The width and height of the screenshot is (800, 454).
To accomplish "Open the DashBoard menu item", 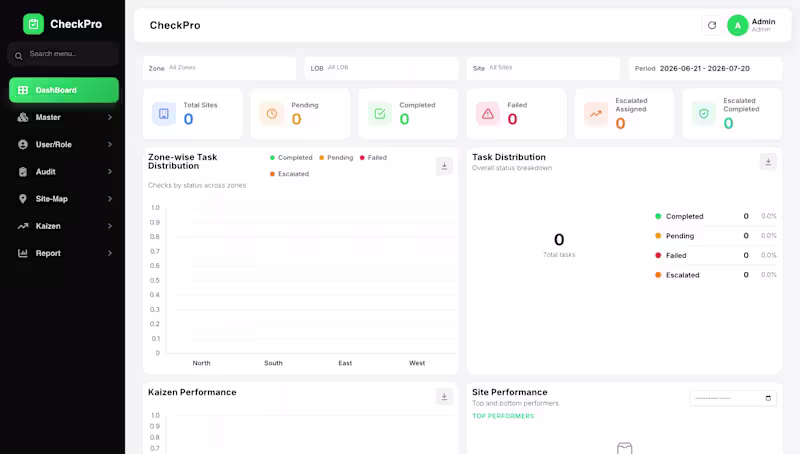I will [x=64, y=90].
